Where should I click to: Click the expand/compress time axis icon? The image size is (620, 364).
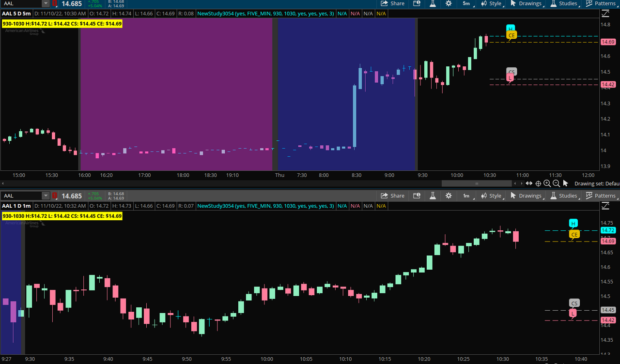(528, 183)
